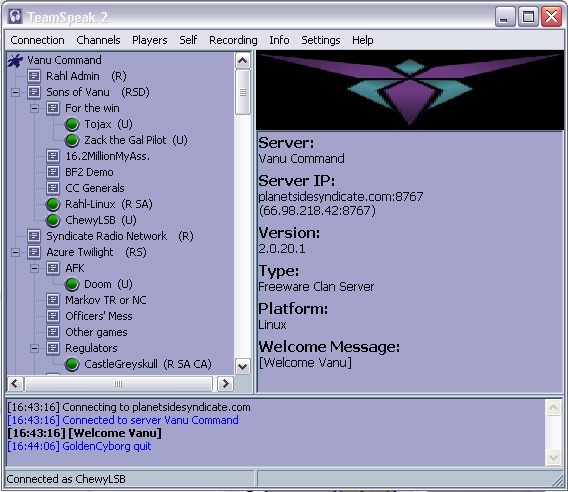
Task: Click the channel icon for Syndicate Radio Network
Action: coord(34,236)
